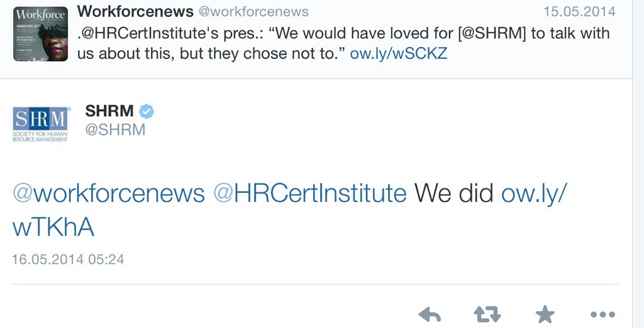Favorite the tweet with the star icon
The image size is (644, 328).
pos(543,314)
